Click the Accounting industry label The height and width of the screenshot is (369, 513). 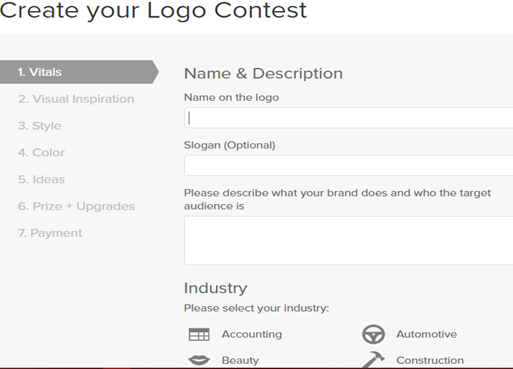[x=252, y=334]
